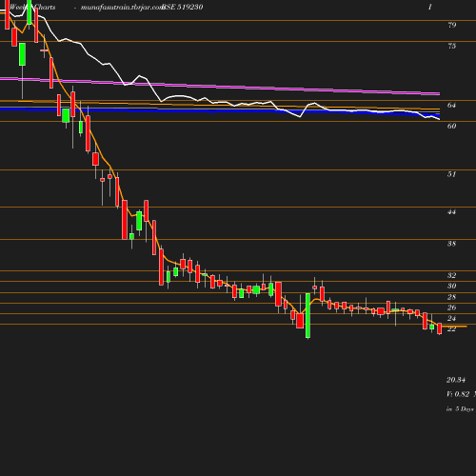
Task: Select the 38 price axis label
Action: 452,244
